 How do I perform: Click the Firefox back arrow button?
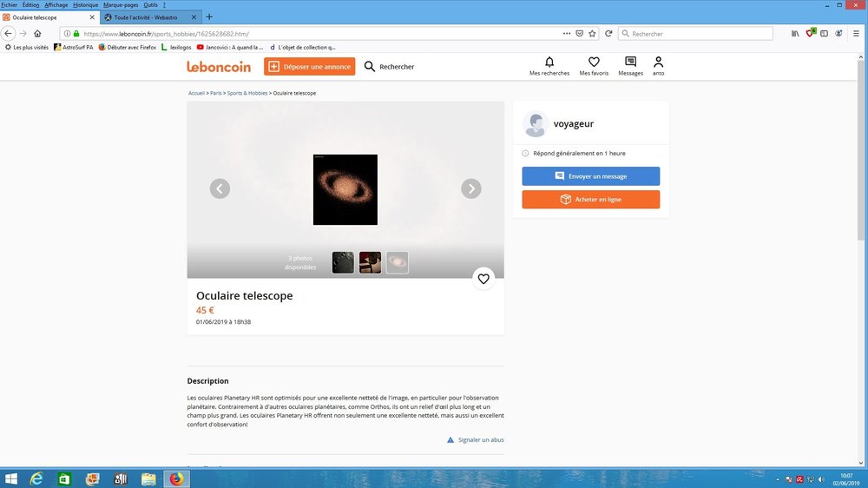click(8, 34)
